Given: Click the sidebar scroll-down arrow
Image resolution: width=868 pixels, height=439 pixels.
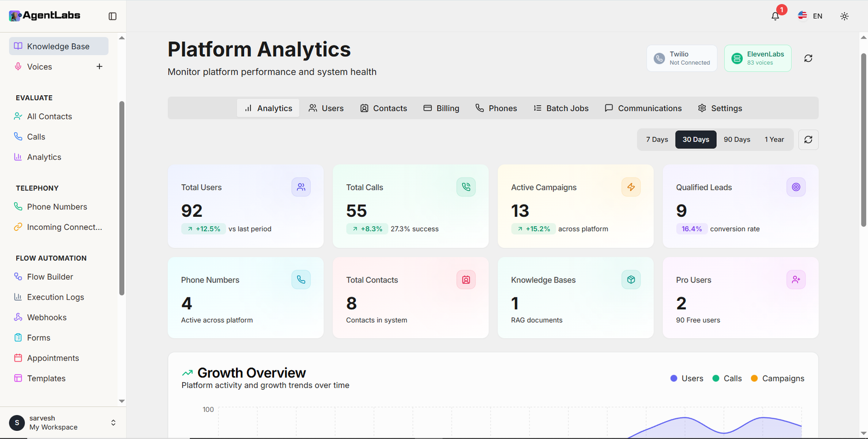Looking at the screenshot, I should 122,401.
